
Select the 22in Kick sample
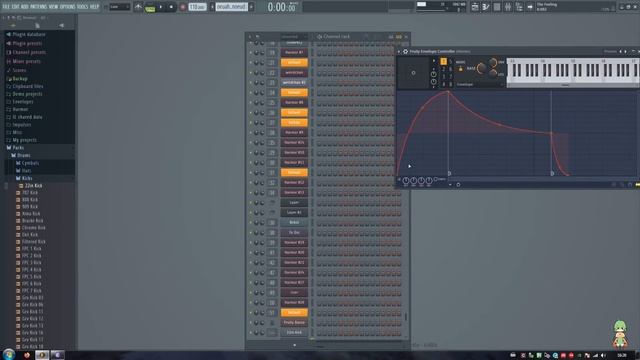[33, 186]
